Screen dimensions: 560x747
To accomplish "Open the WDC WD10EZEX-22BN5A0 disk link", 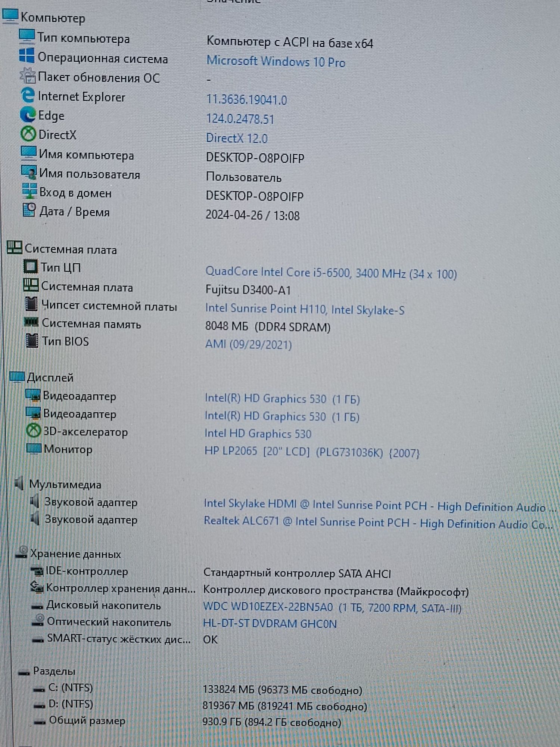I will tap(332, 607).
